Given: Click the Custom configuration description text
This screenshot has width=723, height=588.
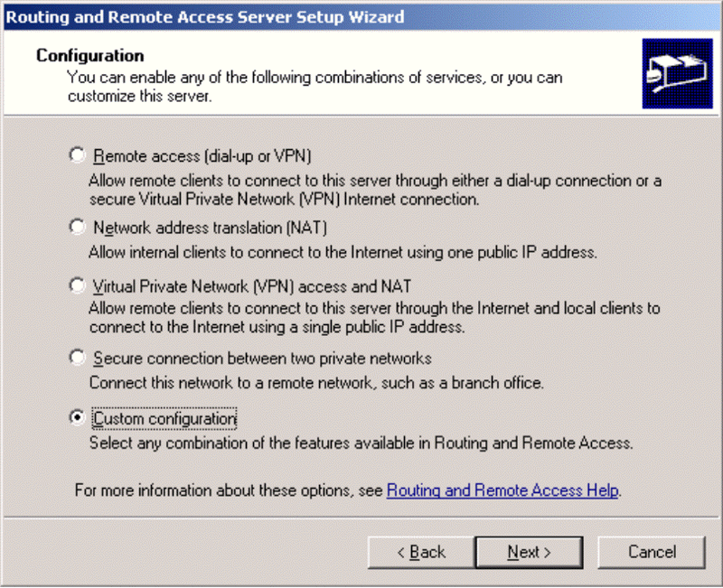Looking at the screenshot, I should [361, 443].
